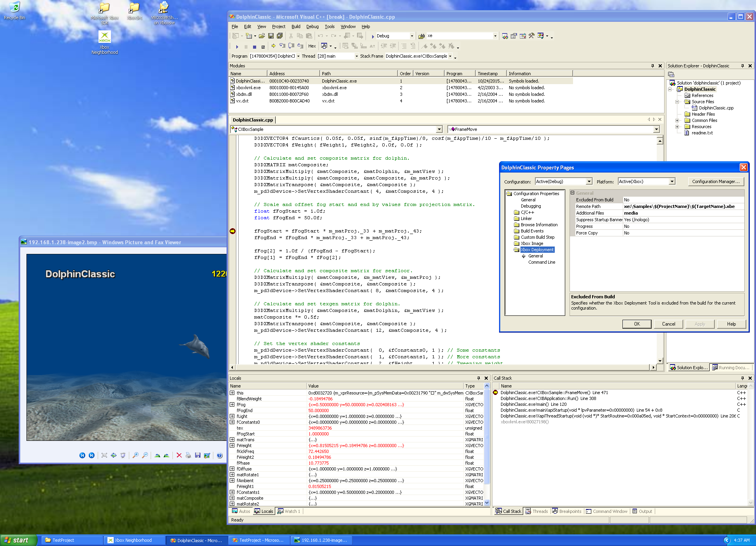This screenshot has height=546, width=756.
Task: Toggle auto-hide pin on Call Stack panel
Action: [743, 378]
